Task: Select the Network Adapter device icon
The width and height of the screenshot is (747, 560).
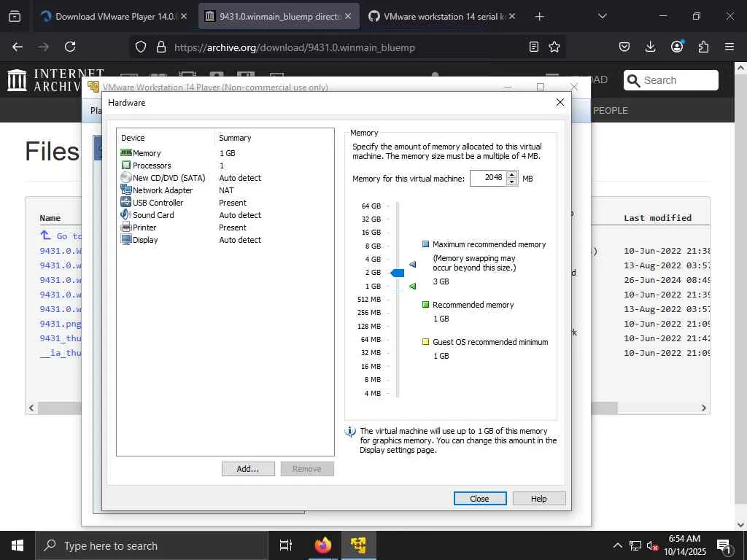Action: pos(125,190)
